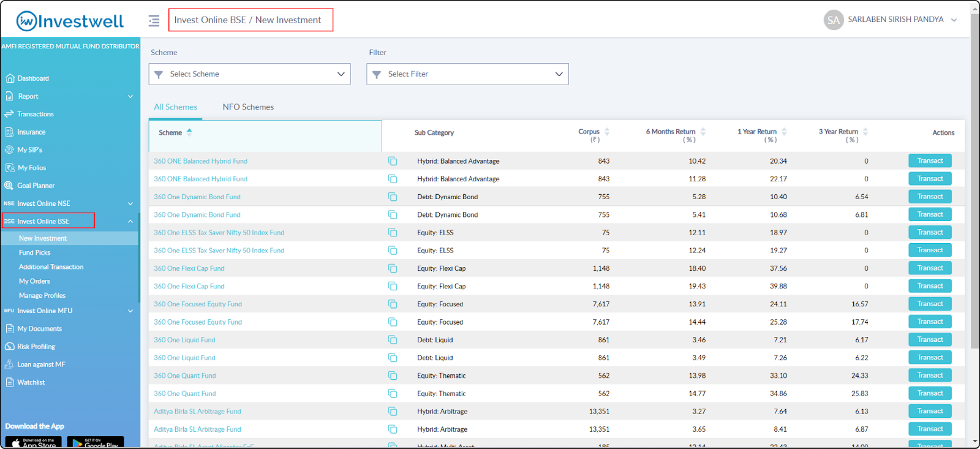
Task: Click the Loan against MF icon
Action: click(x=9, y=364)
